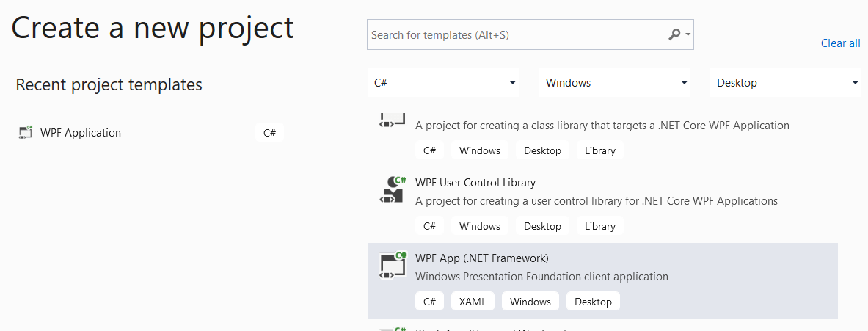Click the C# tag under the class library template
This screenshot has width=868, height=331.
click(x=429, y=150)
